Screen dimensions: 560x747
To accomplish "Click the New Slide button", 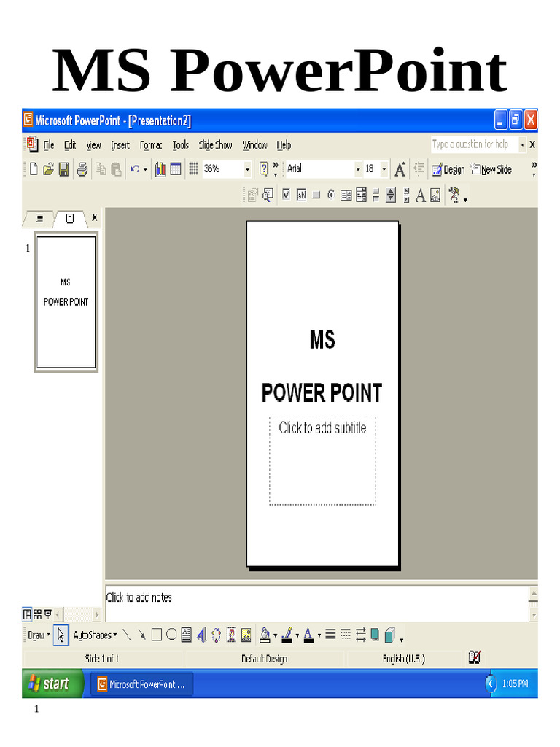I will [491, 169].
